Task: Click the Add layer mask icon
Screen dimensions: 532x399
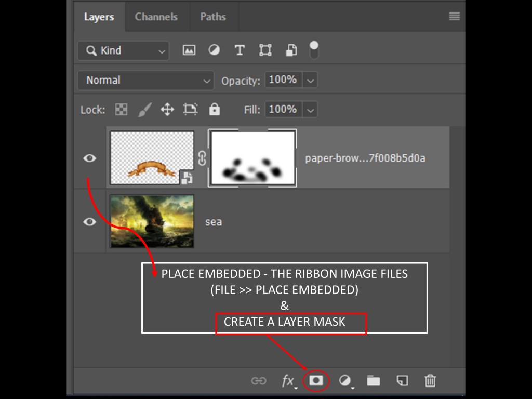Action: [x=316, y=381]
